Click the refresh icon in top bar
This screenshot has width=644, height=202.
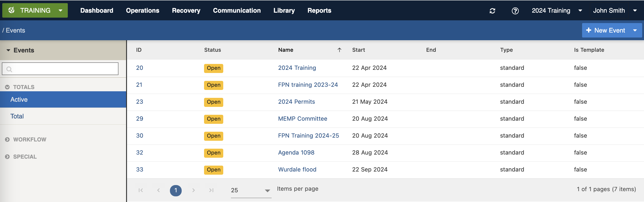tap(492, 11)
